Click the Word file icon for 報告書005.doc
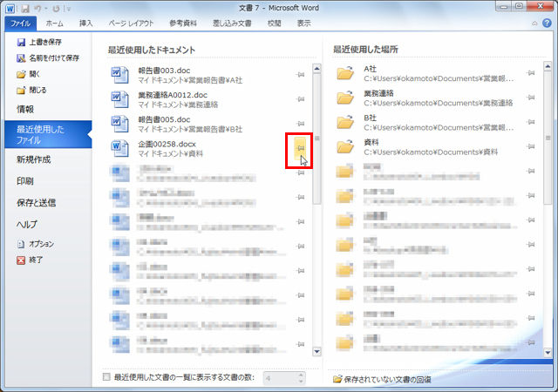The image size is (558, 392). [119, 125]
